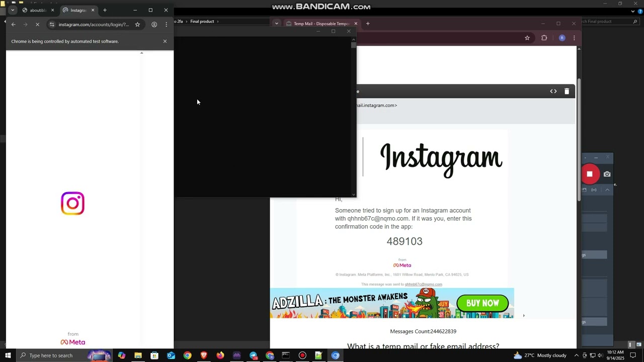Open tab search dropdown in Instagram window
The height and width of the screenshot is (362, 644).
coord(13,10)
